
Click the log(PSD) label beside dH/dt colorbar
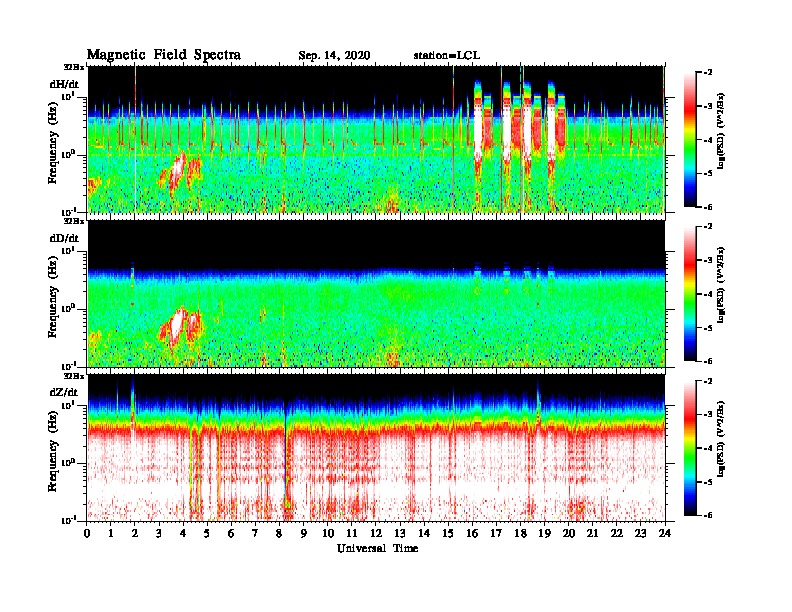[x=721, y=131]
